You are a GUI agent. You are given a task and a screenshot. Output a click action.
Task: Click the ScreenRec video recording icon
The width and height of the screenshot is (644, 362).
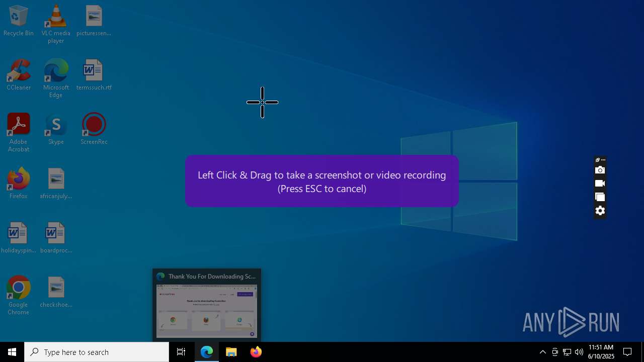pos(600,184)
